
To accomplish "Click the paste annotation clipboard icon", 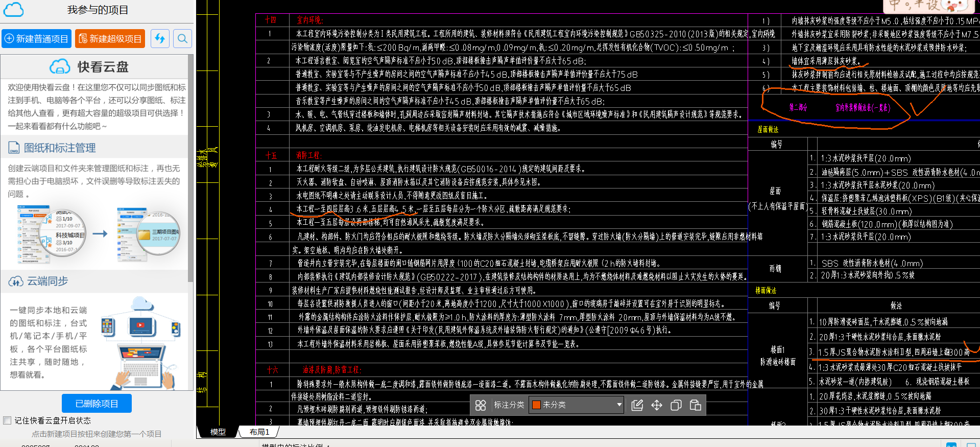I will click(x=695, y=405).
